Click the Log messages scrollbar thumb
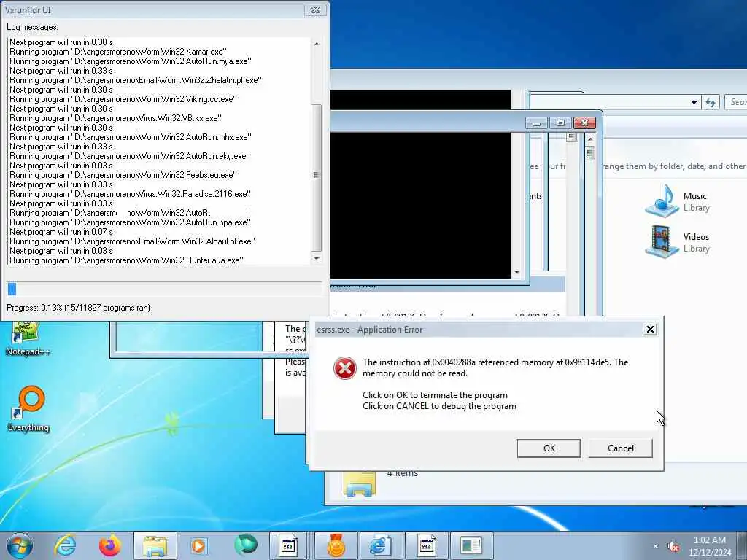Screen dimensions: 747x560 (316, 177)
